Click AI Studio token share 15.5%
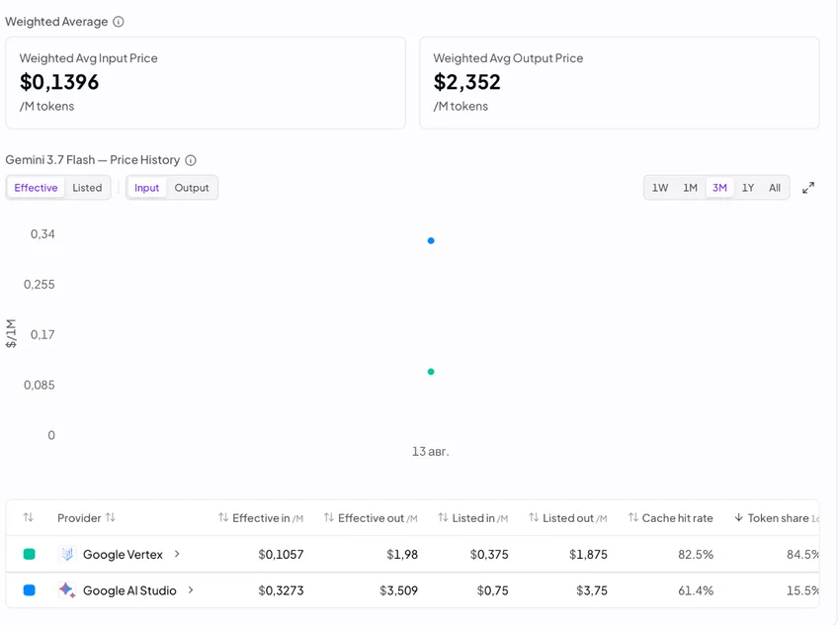The height and width of the screenshot is (625, 840). point(803,590)
